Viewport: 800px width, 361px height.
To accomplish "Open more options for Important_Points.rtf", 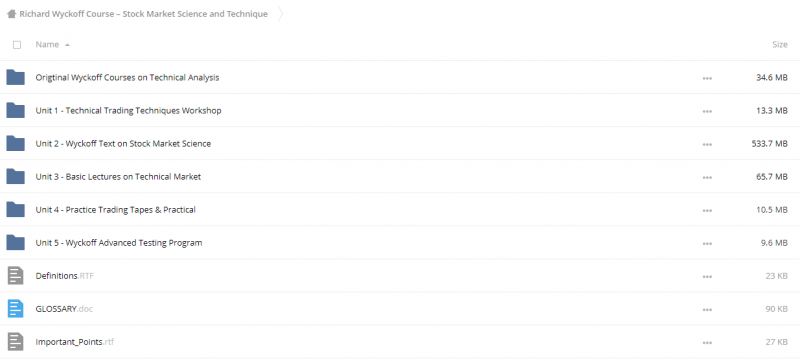I will (707, 343).
